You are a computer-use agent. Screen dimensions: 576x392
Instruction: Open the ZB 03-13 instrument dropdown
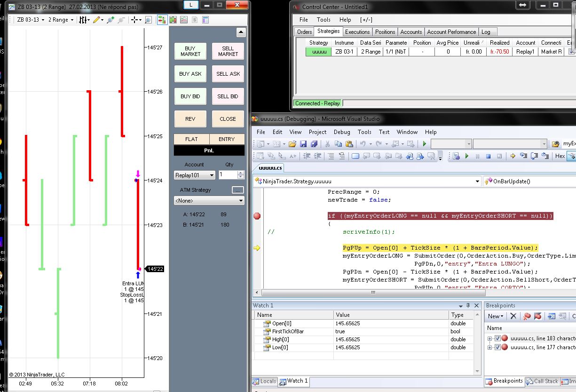(x=31, y=20)
